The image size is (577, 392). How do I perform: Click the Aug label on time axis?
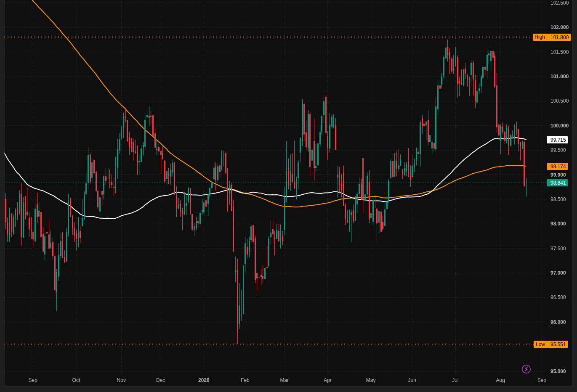coord(500,380)
